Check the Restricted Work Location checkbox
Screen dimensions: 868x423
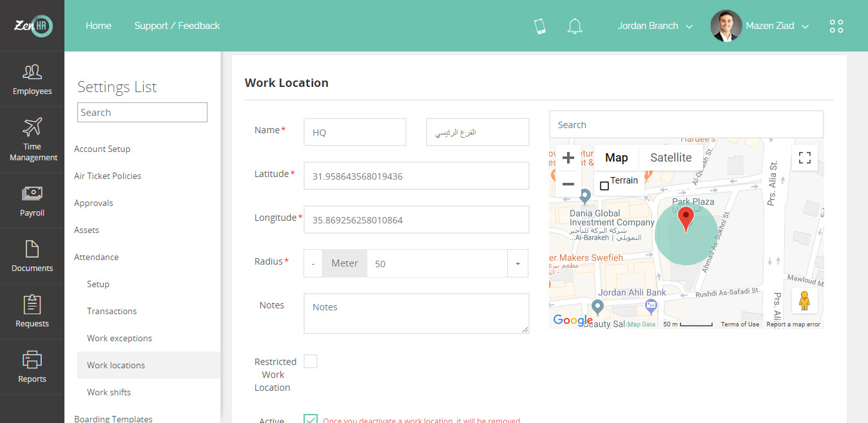[311, 361]
